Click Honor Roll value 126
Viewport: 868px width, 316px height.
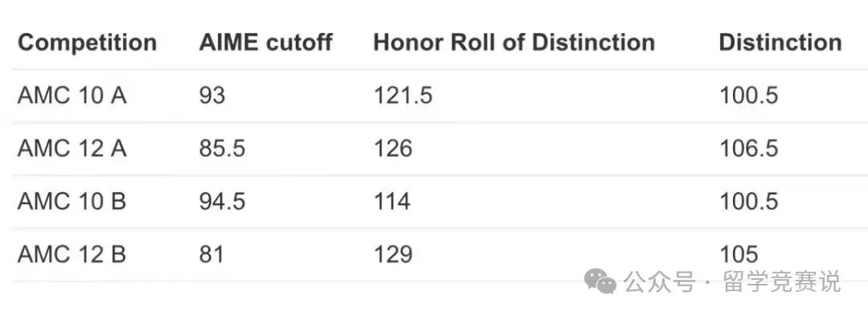(393, 148)
